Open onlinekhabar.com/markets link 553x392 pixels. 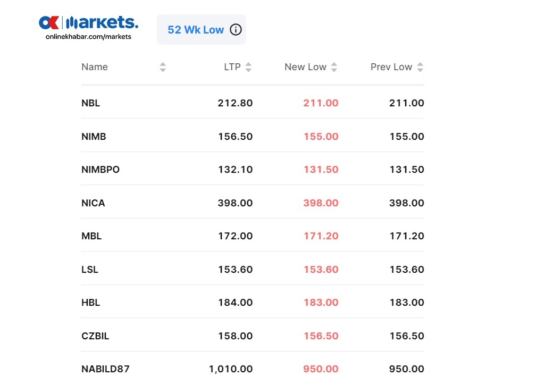(88, 37)
